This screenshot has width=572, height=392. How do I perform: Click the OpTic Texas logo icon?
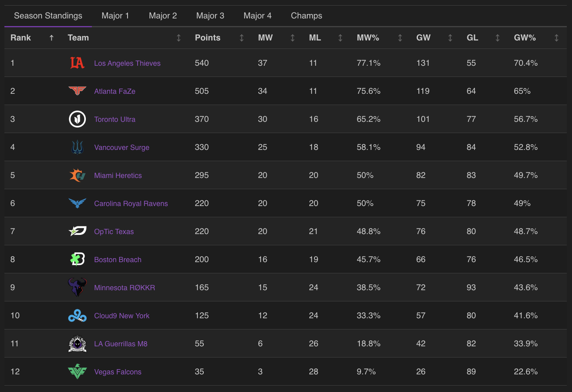[77, 231]
